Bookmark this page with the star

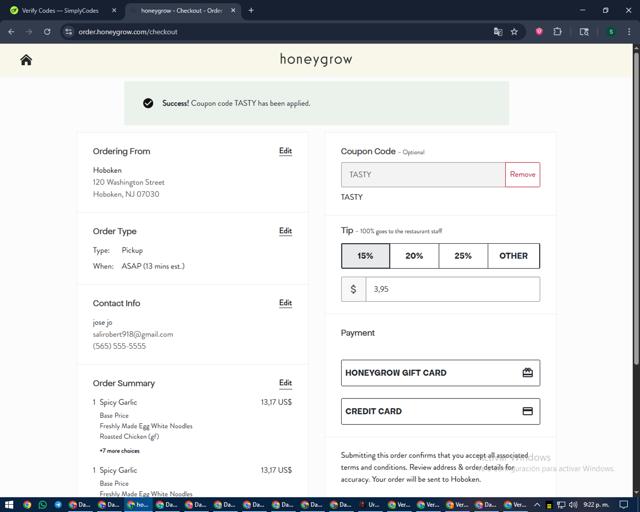coord(514,32)
